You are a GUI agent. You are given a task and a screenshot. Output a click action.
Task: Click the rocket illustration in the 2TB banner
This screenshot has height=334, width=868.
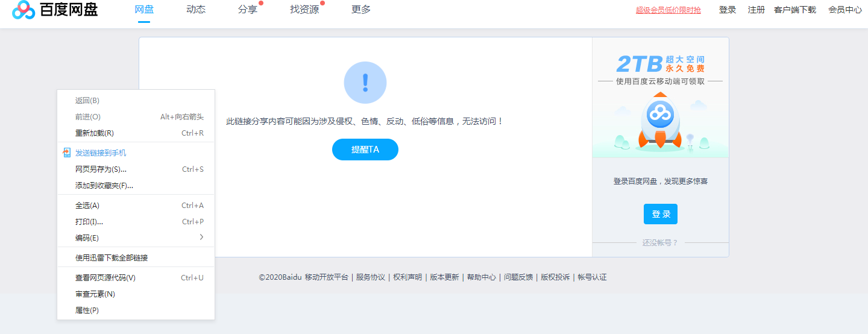click(660, 121)
